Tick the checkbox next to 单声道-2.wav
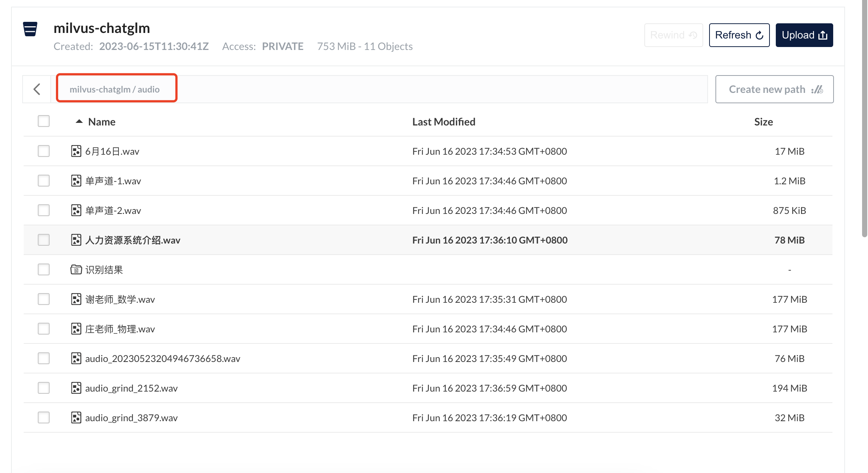868x473 pixels. pyautogui.click(x=44, y=210)
